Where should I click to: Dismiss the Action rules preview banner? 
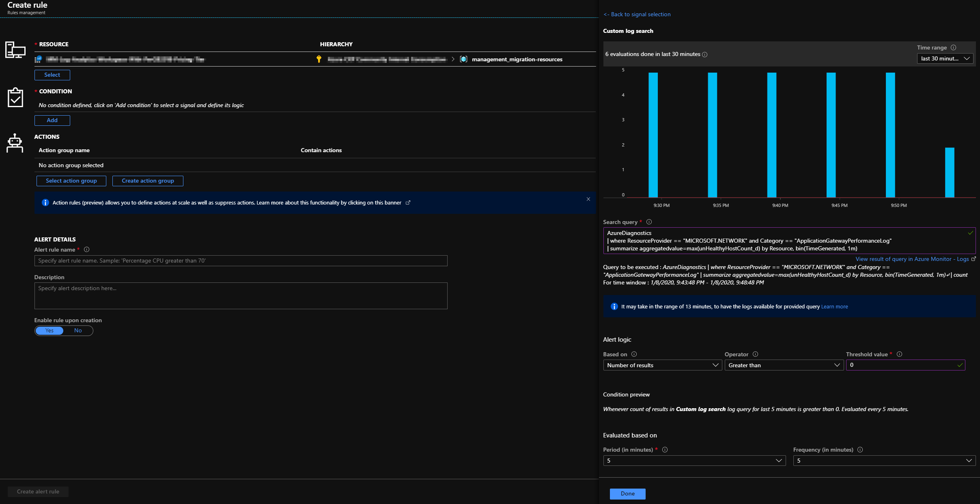pos(588,199)
